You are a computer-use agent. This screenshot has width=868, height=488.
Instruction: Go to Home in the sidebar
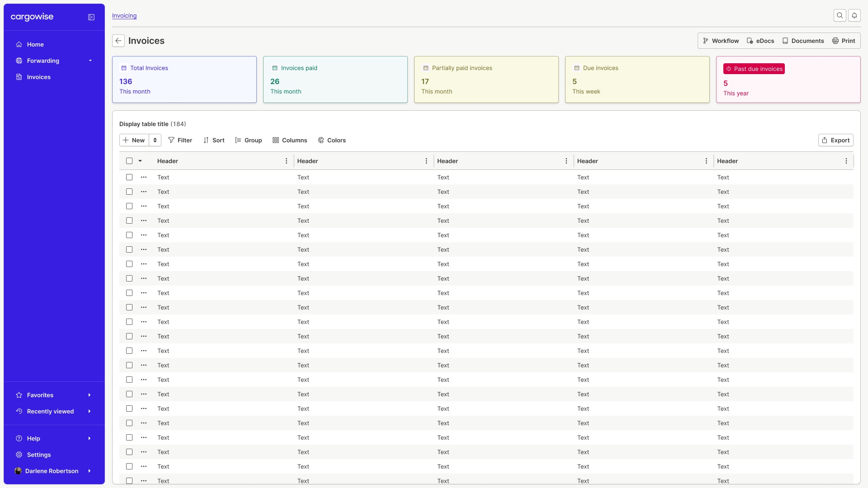[54, 44]
